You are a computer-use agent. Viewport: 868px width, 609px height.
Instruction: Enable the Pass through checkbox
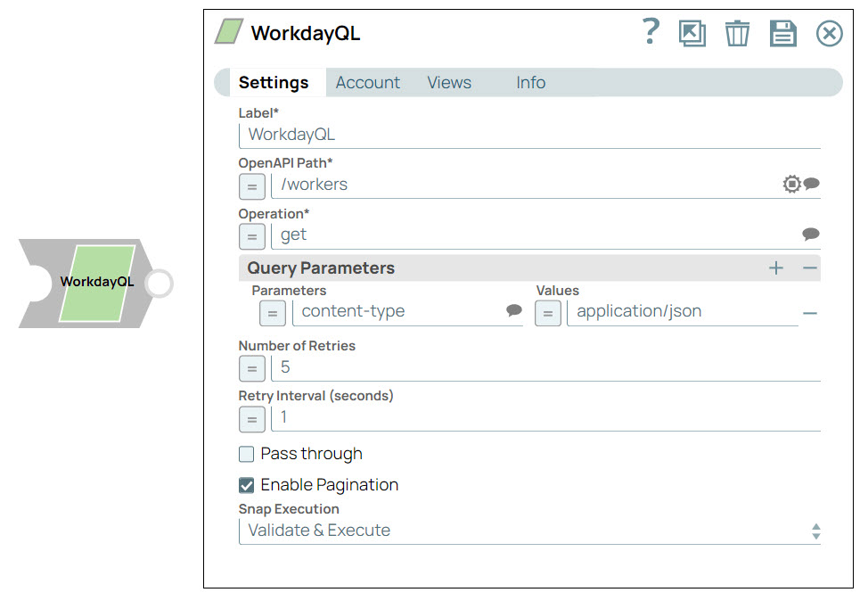[x=246, y=454]
